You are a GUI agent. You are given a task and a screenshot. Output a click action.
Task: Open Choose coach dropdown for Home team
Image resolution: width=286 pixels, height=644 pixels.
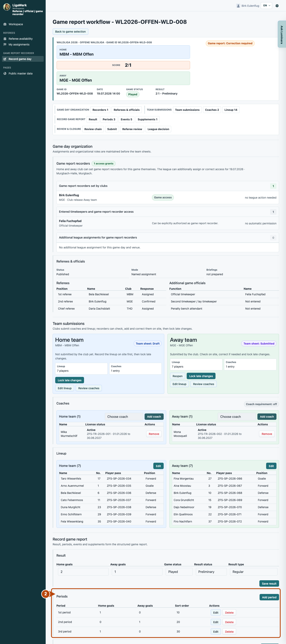tap(124, 416)
